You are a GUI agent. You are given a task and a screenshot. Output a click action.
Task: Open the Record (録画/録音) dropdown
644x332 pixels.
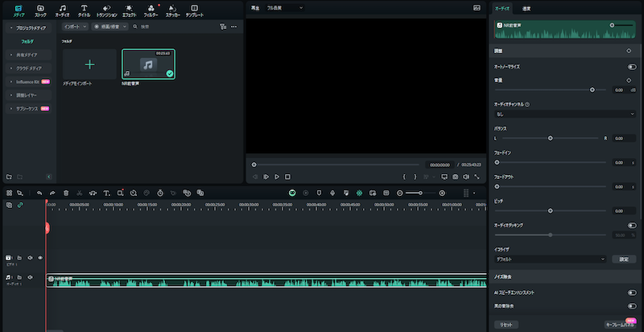point(109,27)
